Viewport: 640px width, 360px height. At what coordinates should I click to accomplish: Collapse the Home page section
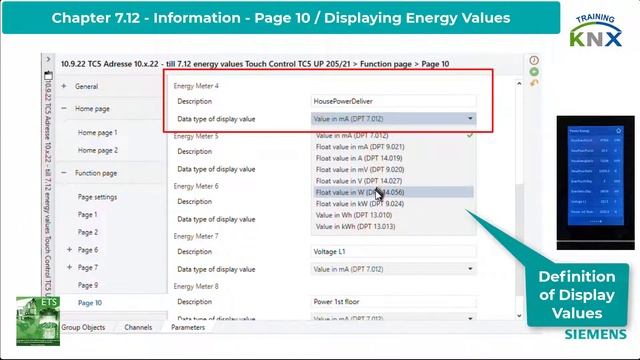click(x=64, y=109)
